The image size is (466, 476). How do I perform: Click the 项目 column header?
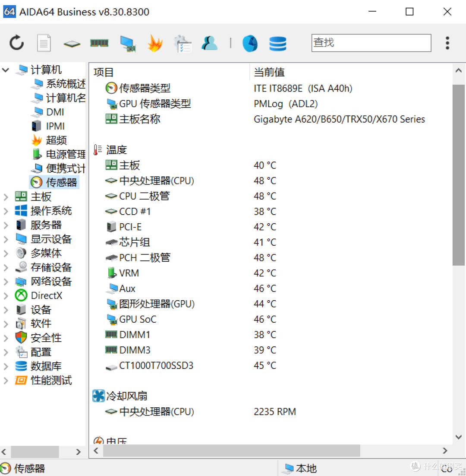point(104,73)
